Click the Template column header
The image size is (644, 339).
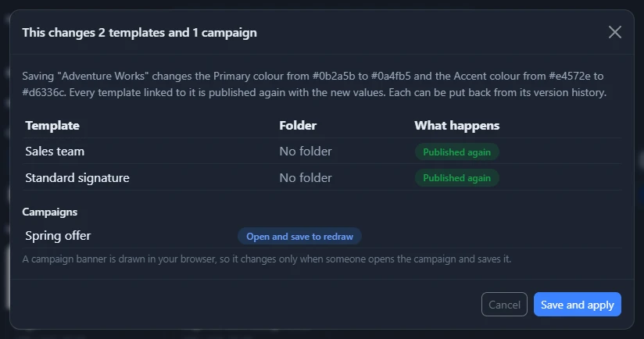[x=52, y=126]
